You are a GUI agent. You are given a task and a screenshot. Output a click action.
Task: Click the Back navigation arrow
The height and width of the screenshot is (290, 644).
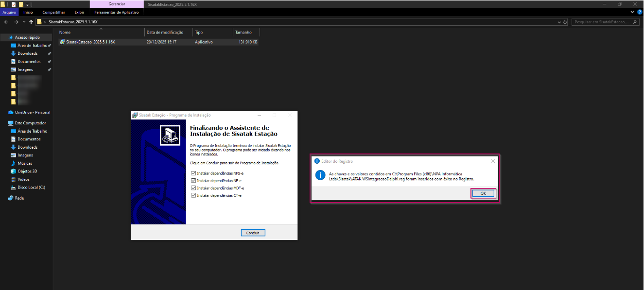[6, 22]
